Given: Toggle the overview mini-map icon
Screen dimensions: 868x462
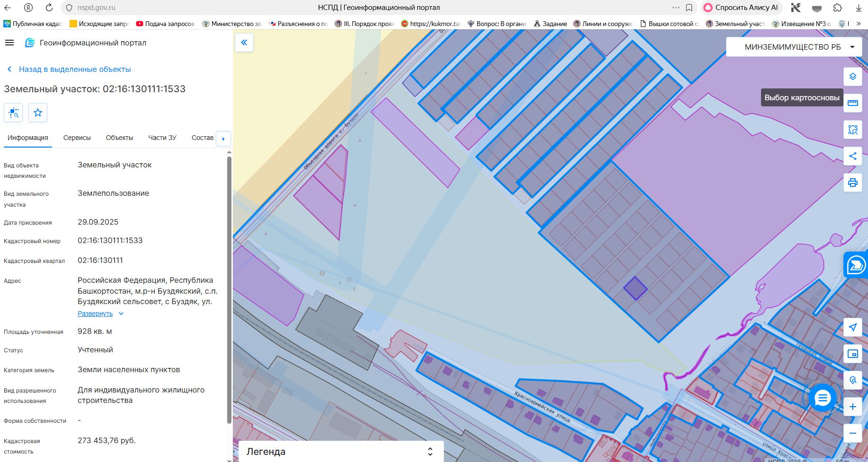Looking at the screenshot, I should [x=852, y=354].
